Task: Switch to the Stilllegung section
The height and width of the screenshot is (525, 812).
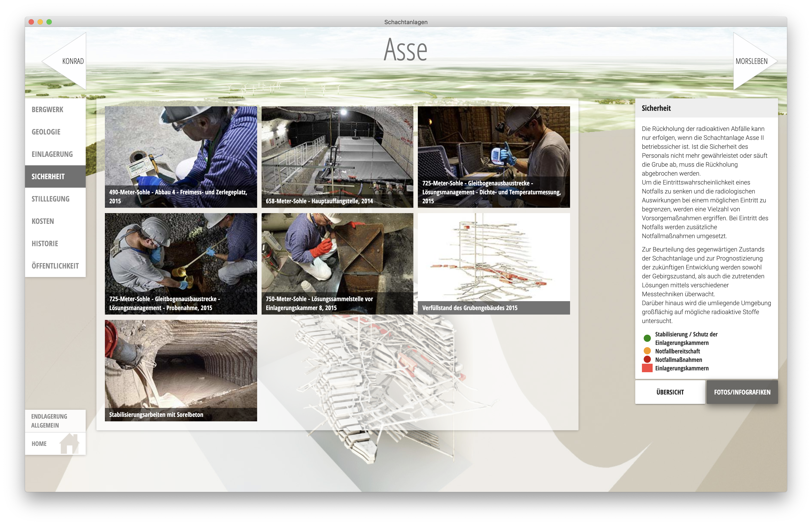Action: click(50, 199)
